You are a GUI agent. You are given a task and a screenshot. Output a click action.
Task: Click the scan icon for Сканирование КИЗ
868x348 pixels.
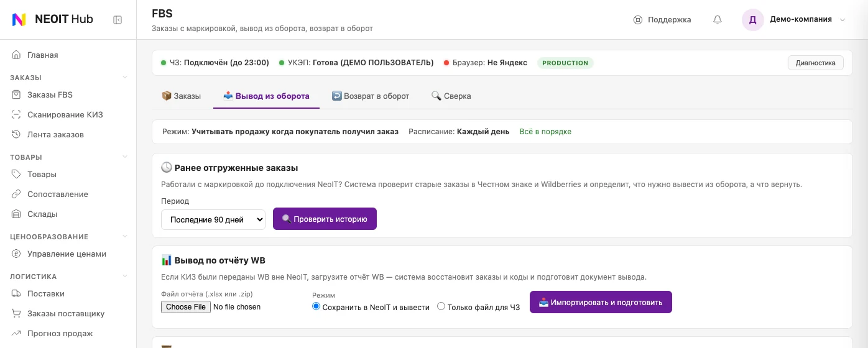(x=16, y=114)
